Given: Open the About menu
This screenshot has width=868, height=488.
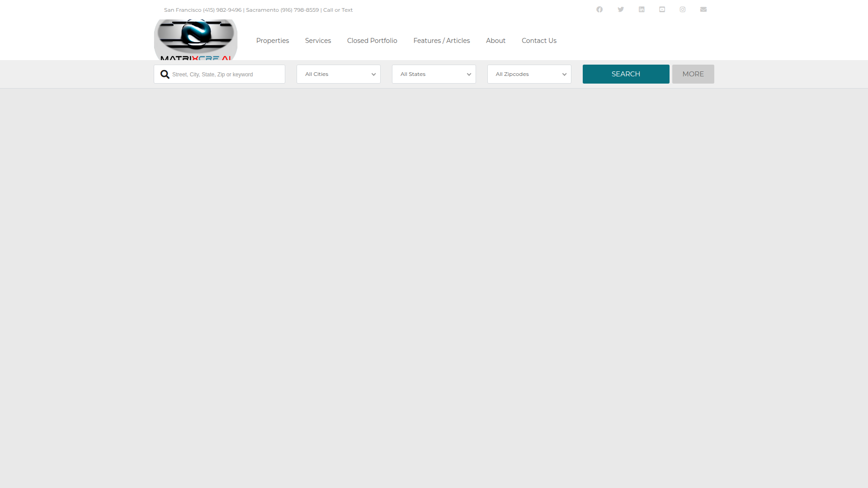Looking at the screenshot, I should point(496,41).
